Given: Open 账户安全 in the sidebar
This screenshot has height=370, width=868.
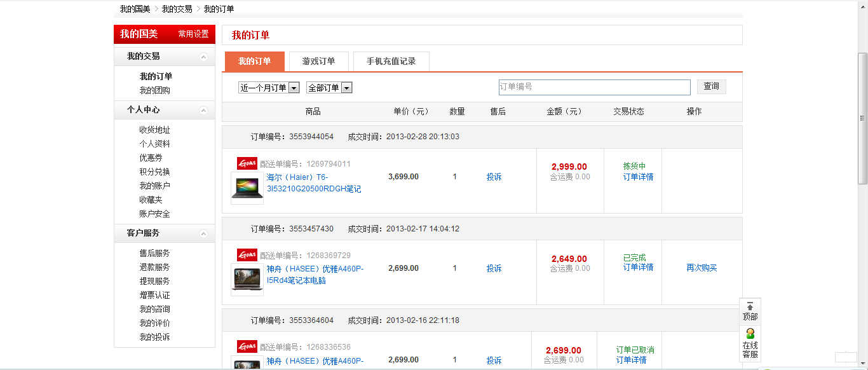Looking at the screenshot, I should (154, 214).
